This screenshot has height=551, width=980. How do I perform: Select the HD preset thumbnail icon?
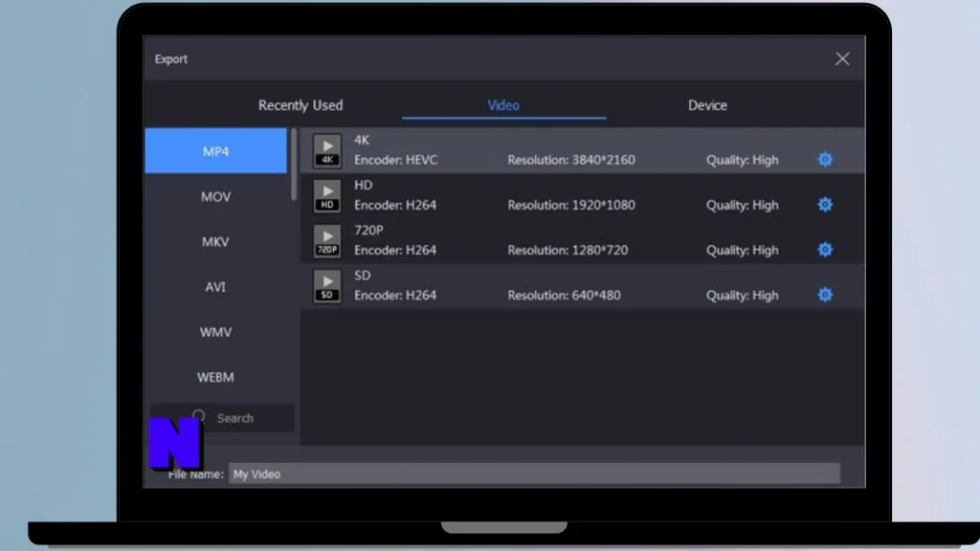327,195
